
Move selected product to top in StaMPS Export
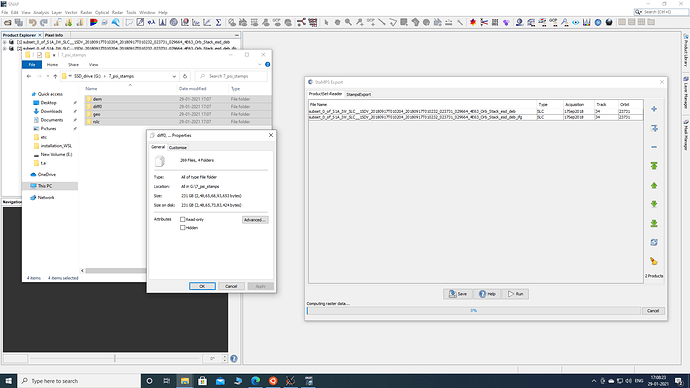654,166
